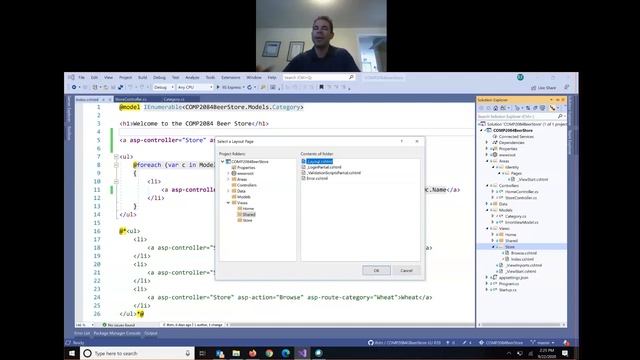Select Browse.cshtml in Solution Explorer
Viewport: 640px width, 360px height.
524,253
